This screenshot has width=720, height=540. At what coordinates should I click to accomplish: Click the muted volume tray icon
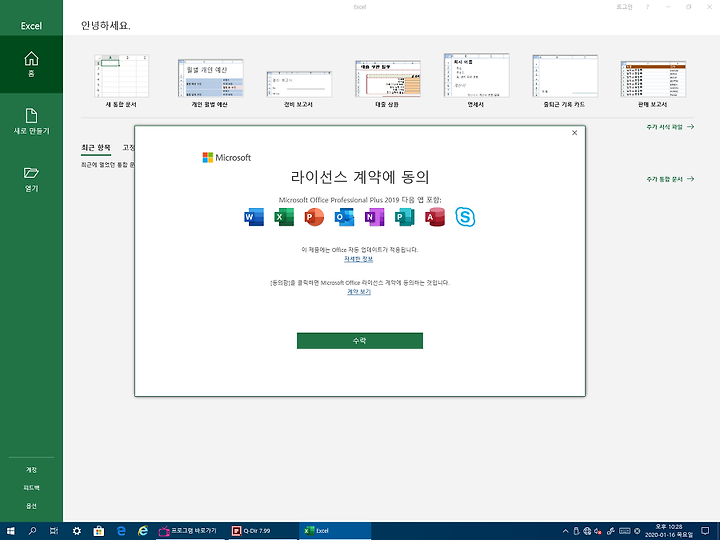click(x=597, y=531)
